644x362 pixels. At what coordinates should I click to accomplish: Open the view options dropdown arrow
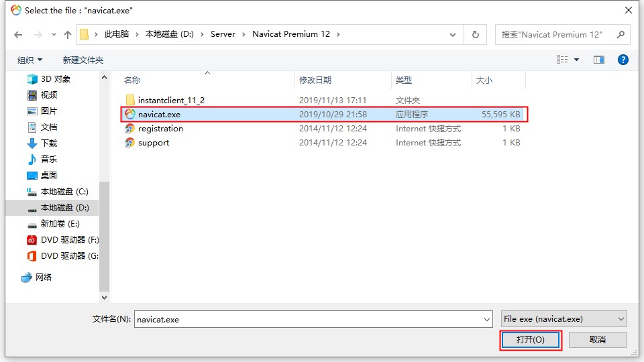click(x=576, y=60)
